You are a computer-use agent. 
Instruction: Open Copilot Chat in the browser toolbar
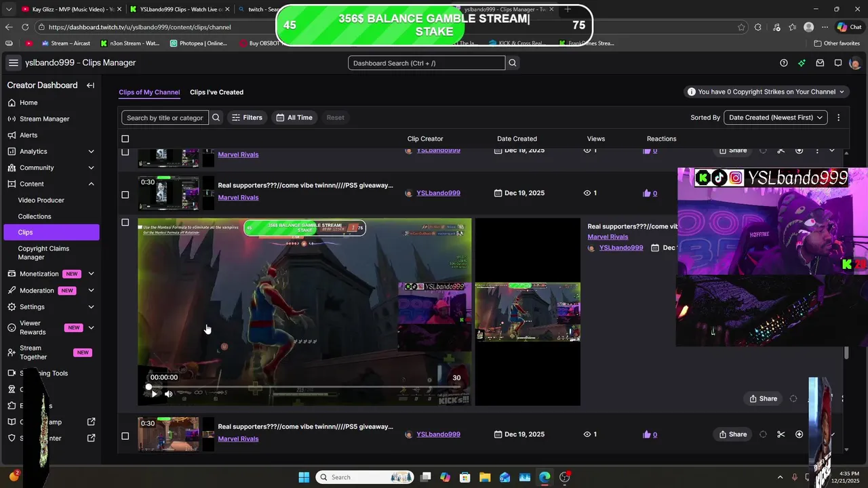(849, 27)
